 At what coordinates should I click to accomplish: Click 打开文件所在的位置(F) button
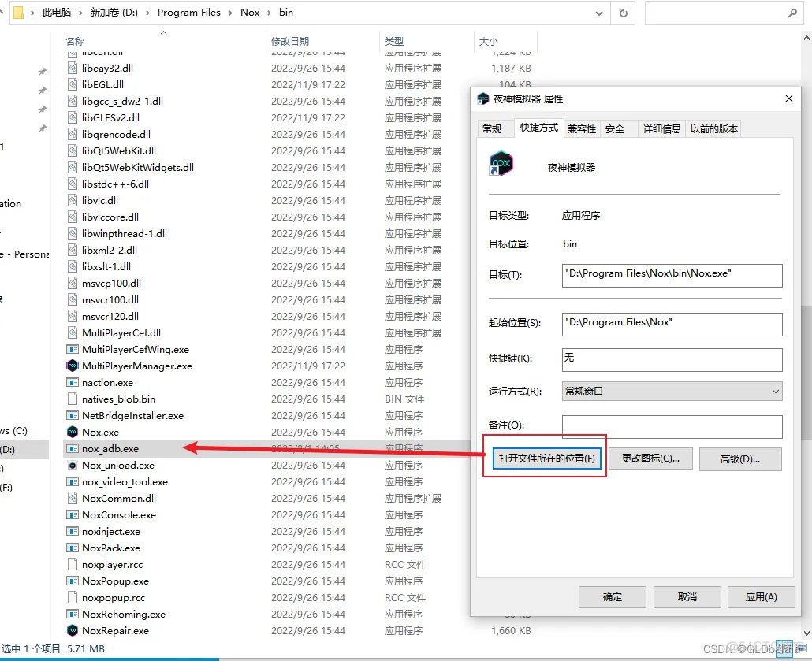coord(546,459)
